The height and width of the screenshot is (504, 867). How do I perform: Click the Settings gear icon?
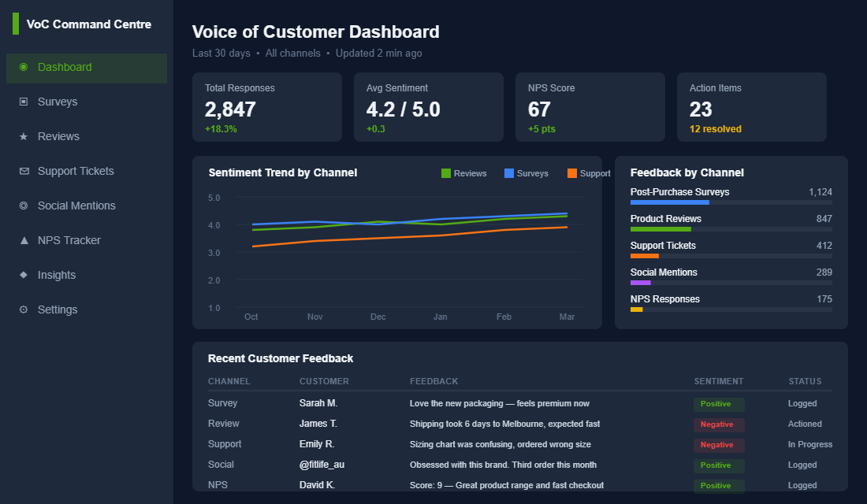coord(23,309)
